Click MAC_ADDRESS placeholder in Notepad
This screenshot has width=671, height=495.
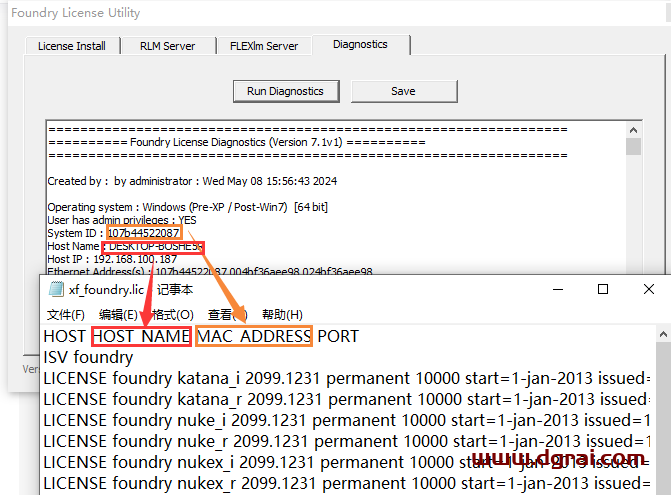click(x=254, y=336)
